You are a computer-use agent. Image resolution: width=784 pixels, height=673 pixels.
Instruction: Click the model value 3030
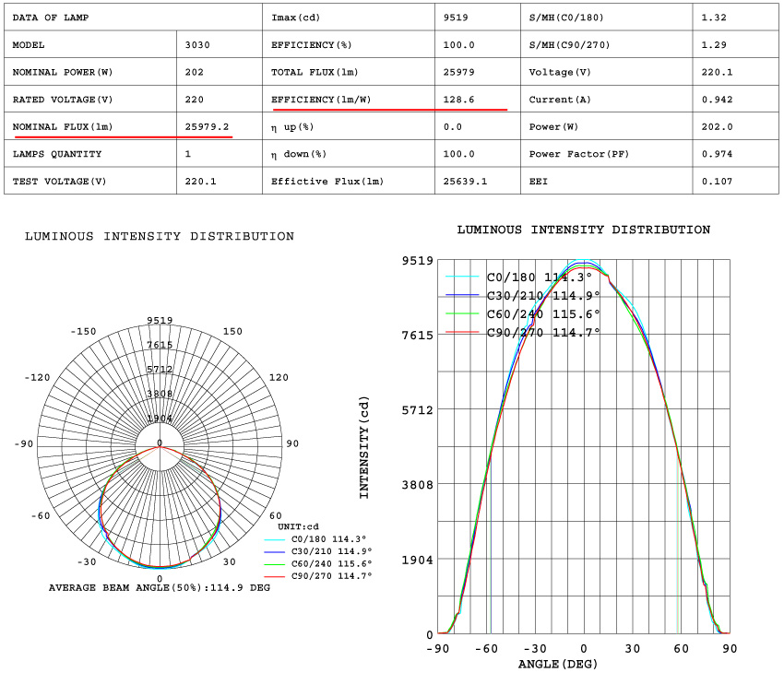pos(219,45)
